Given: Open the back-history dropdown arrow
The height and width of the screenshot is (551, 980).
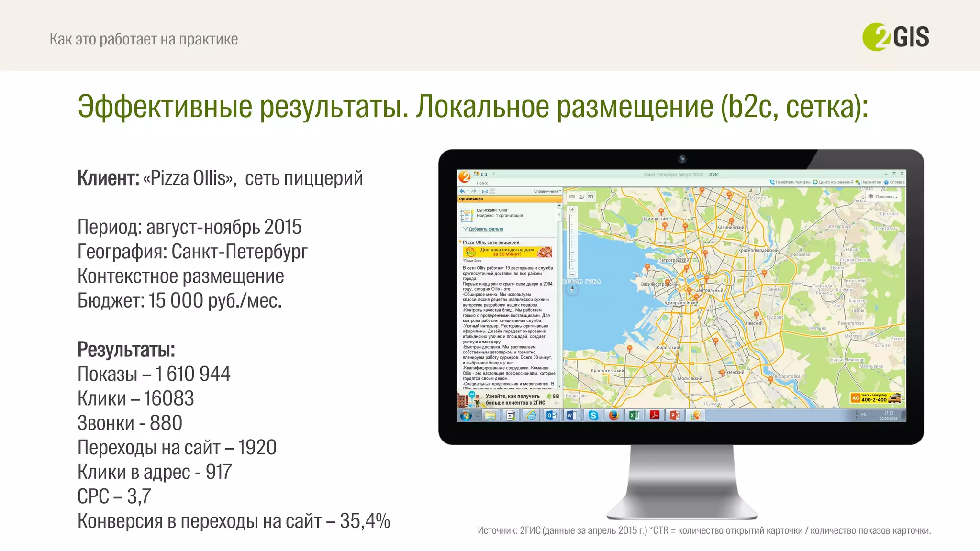Looking at the screenshot, I should click(468, 191).
